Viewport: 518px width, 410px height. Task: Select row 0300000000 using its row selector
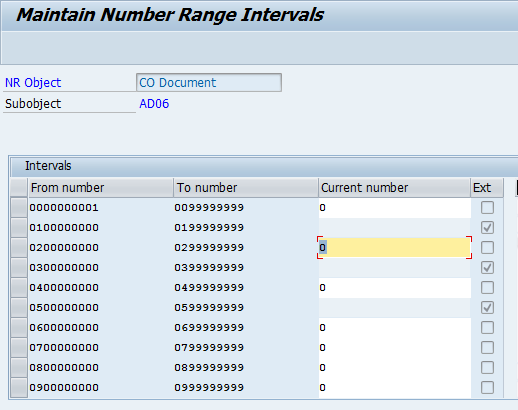coord(19,268)
